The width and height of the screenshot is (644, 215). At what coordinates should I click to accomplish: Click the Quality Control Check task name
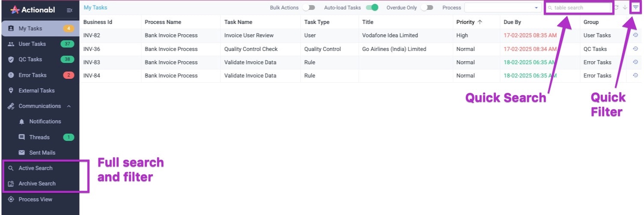pos(251,49)
